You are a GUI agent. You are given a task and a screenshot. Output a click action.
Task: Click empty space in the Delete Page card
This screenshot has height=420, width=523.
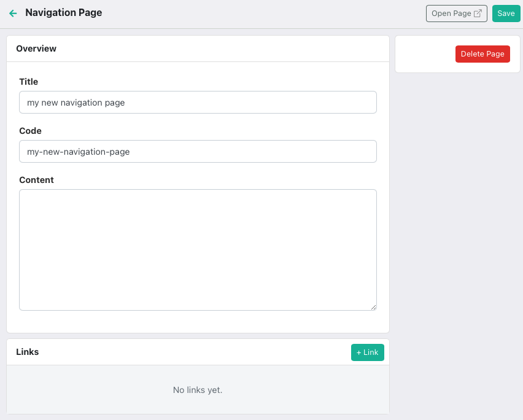tap(425, 54)
